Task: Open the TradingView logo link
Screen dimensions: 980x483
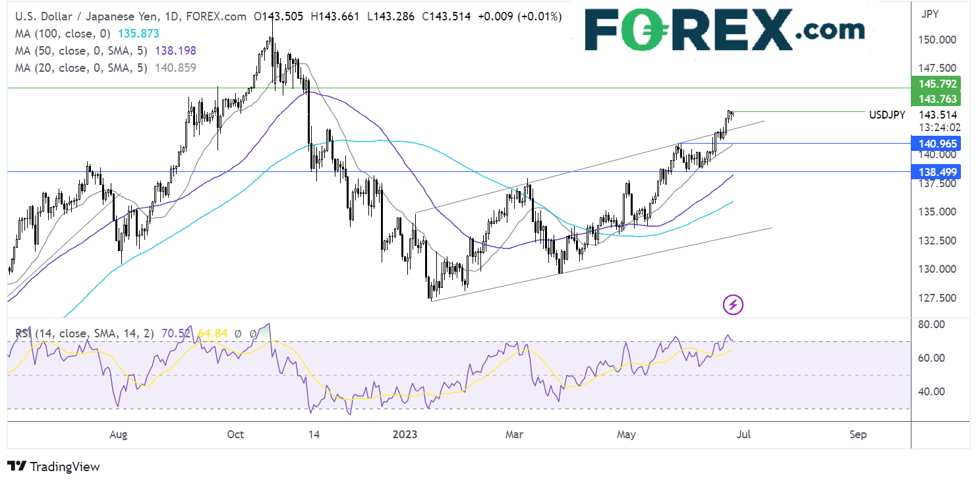Action: pyautogui.click(x=54, y=467)
